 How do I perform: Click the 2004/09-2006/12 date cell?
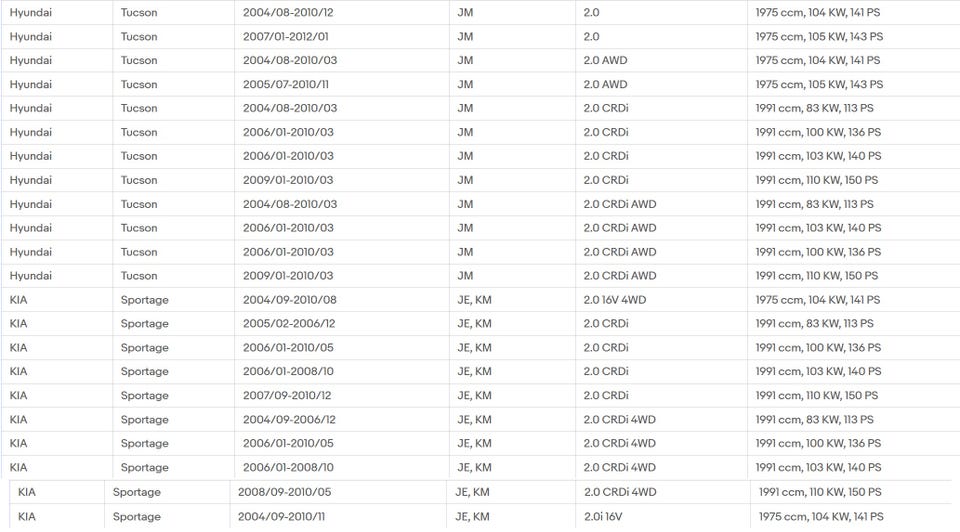coord(289,420)
